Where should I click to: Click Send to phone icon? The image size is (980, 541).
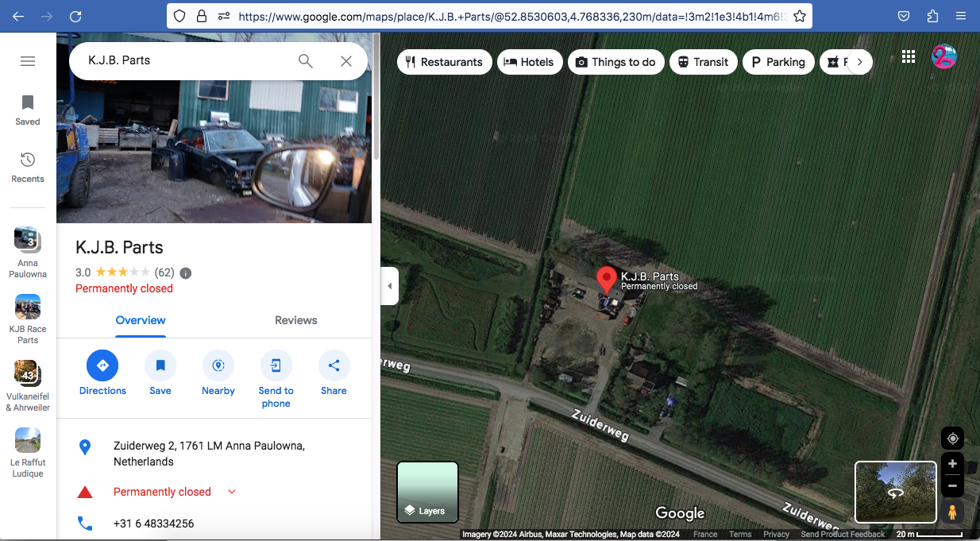276,365
